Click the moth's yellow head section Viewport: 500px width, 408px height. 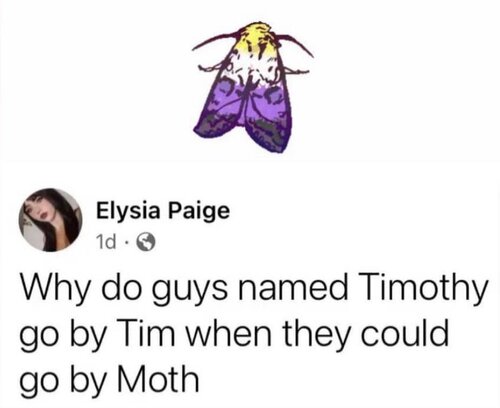pyautogui.click(x=260, y=37)
